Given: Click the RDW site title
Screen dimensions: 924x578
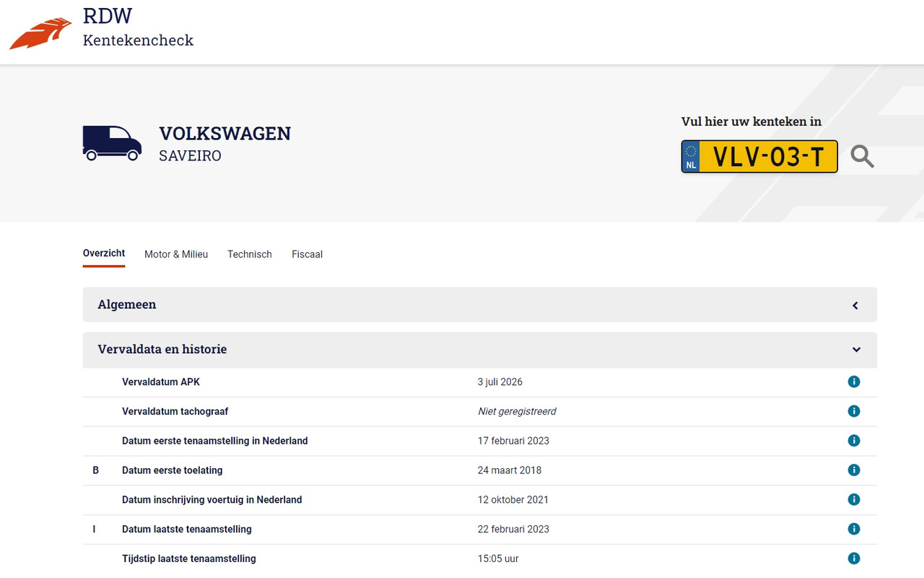Looking at the screenshot, I should click(108, 16).
